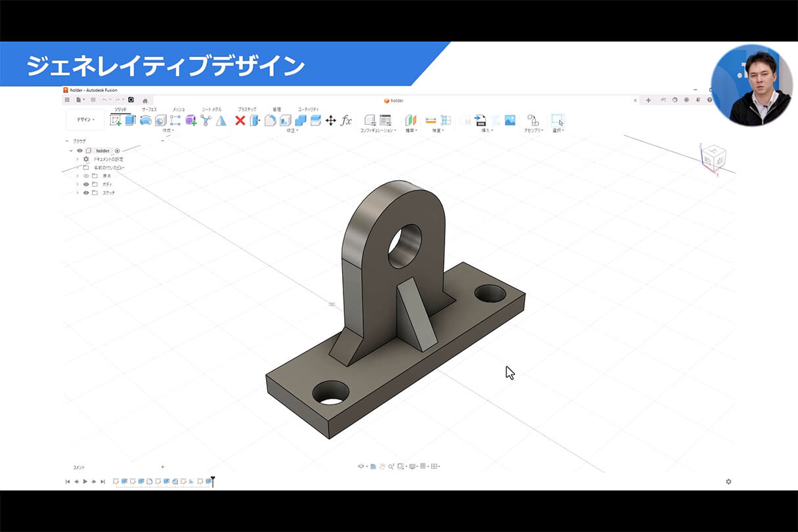Screen dimensions: 798x532
Task: Open the 挿入 dropdown menu
Action: 488,131
